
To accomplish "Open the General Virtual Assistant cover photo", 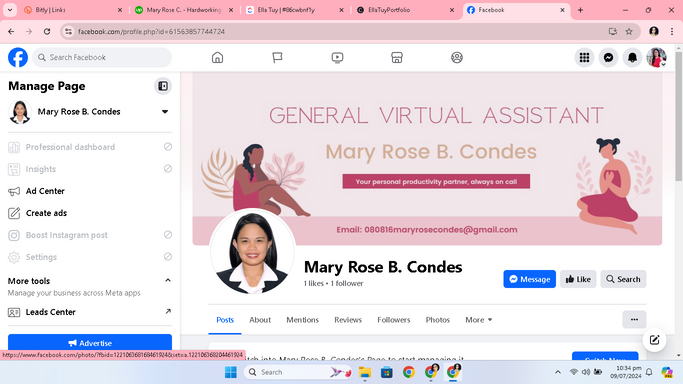I will (427, 158).
